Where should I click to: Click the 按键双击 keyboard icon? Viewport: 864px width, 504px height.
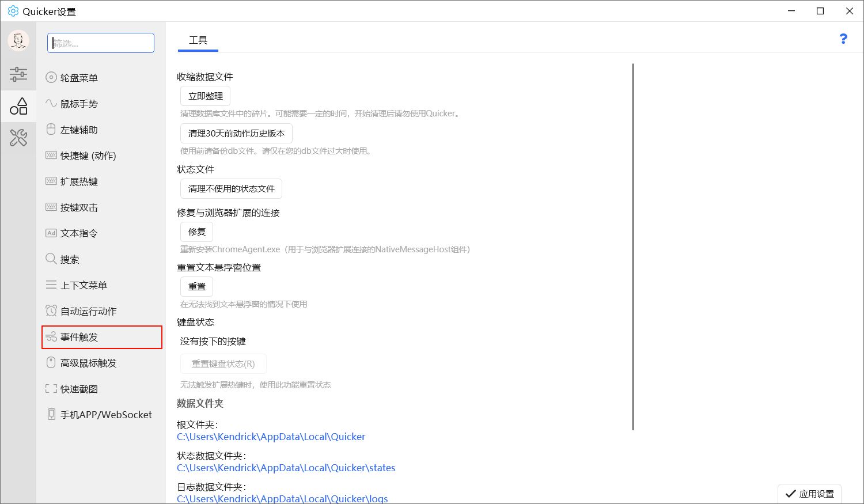pos(51,207)
